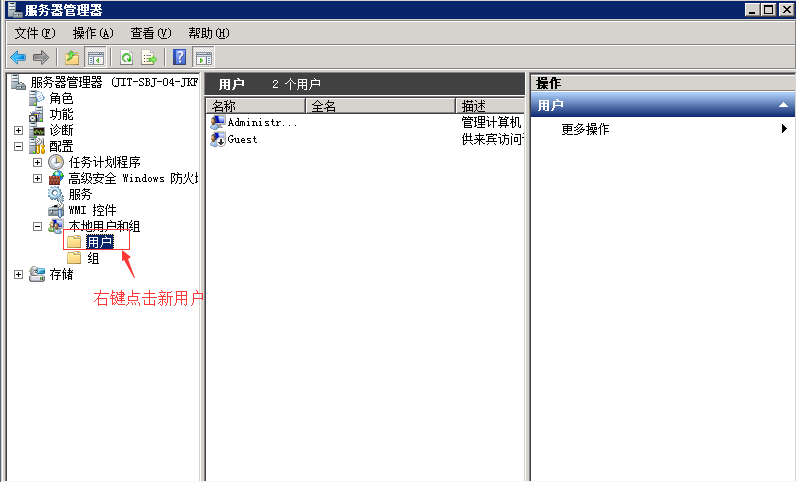Click the window icon in the title bar
Screen dimensions: 796x482
(x=15, y=9)
